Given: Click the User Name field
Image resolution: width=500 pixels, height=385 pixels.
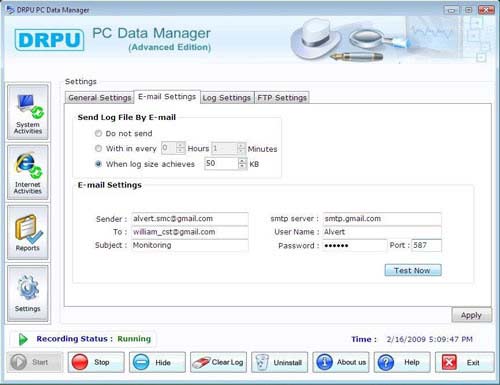Looking at the screenshot, I should [x=382, y=232].
